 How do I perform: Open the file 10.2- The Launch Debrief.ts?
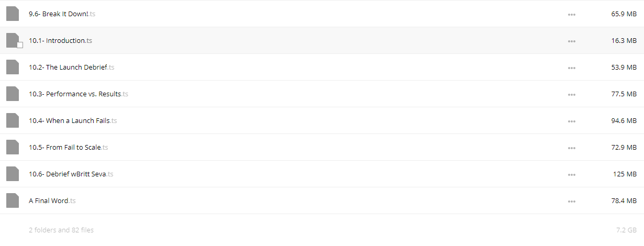[72, 67]
